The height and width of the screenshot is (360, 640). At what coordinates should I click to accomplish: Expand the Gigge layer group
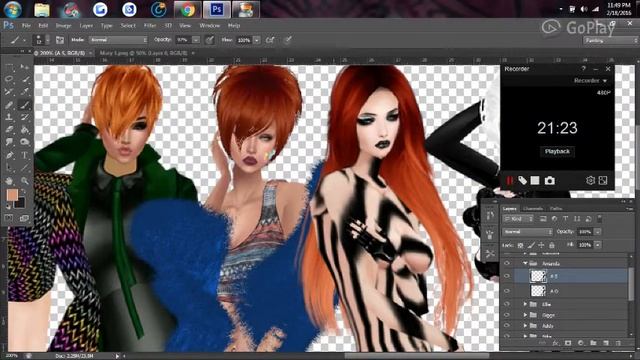[525, 315]
